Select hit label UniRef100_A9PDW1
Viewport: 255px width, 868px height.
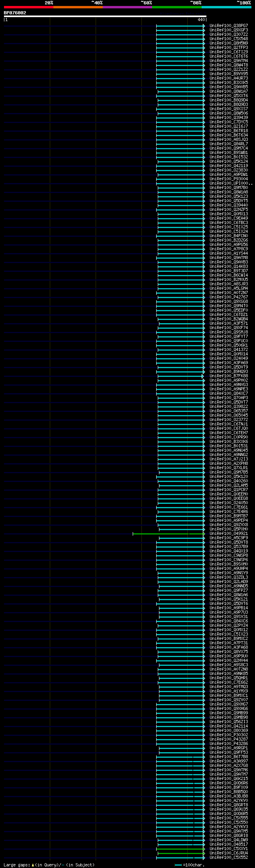point(229,174)
